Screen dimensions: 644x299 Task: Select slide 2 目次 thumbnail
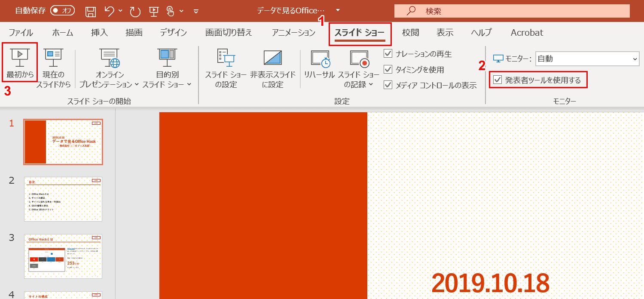pyautogui.click(x=63, y=199)
